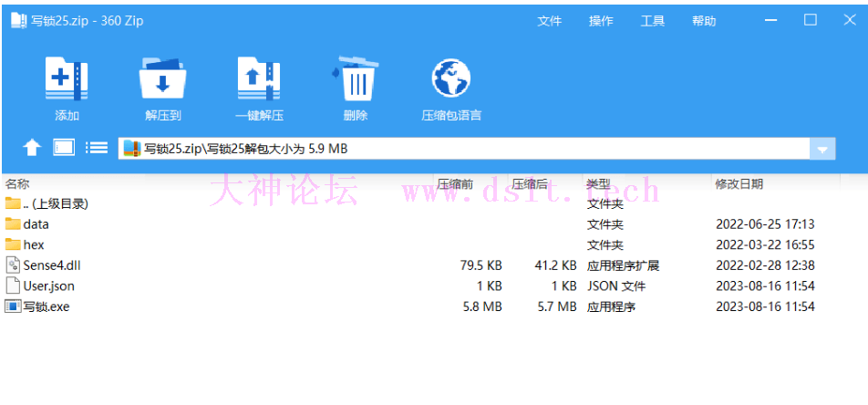Select the 'data' folder name
The height and width of the screenshot is (405, 868).
36,224
